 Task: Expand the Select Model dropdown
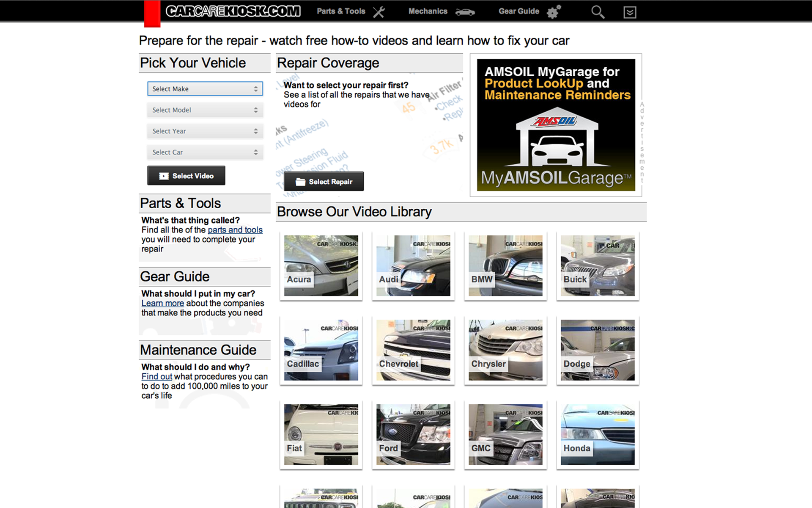205,110
